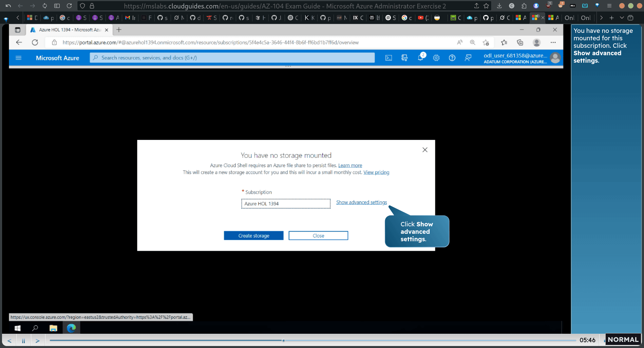
Task: Switch to the Gmail tab
Action: coord(130,18)
